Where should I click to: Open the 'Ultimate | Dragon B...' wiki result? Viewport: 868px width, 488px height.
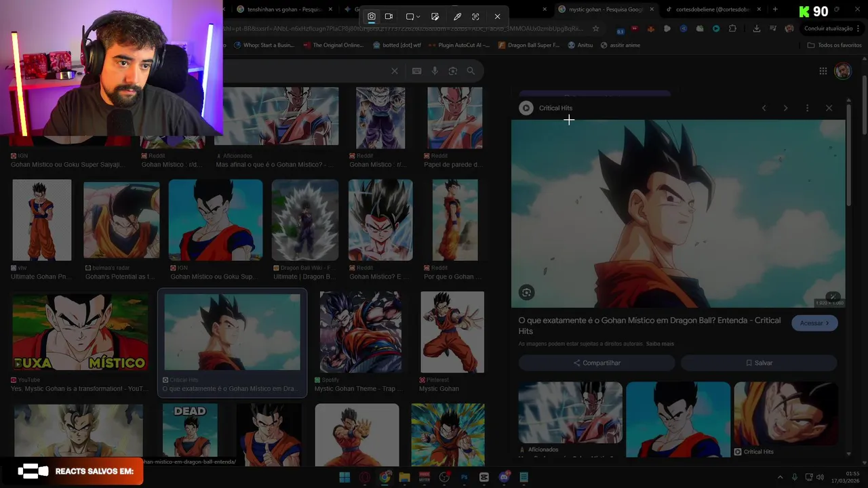[304, 220]
